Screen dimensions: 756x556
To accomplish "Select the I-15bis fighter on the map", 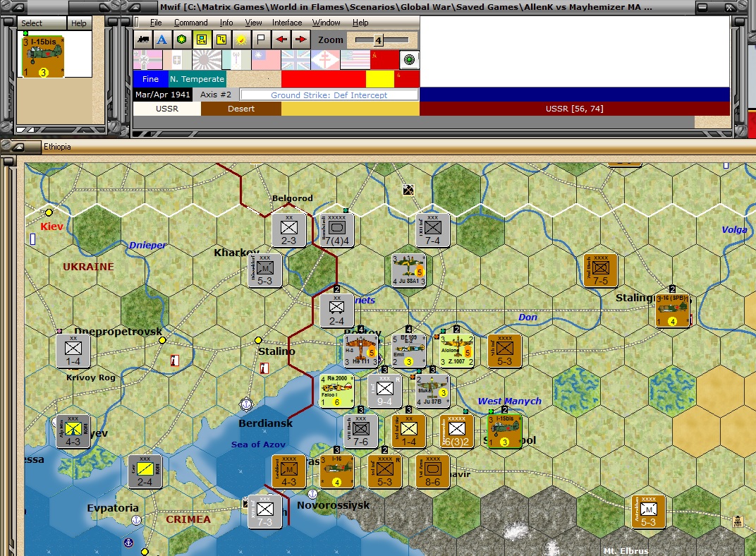I will click(504, 430).
